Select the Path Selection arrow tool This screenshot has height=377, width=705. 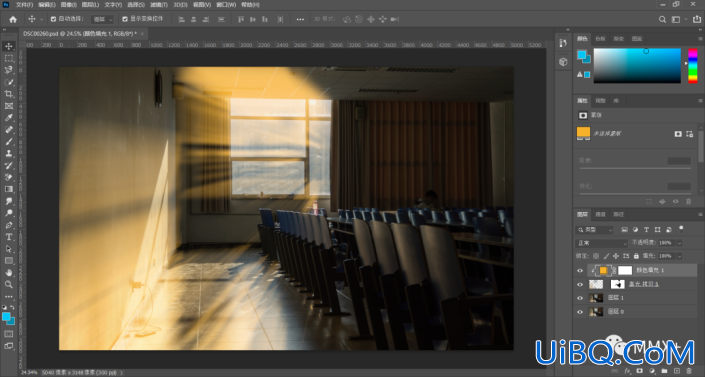9,249
